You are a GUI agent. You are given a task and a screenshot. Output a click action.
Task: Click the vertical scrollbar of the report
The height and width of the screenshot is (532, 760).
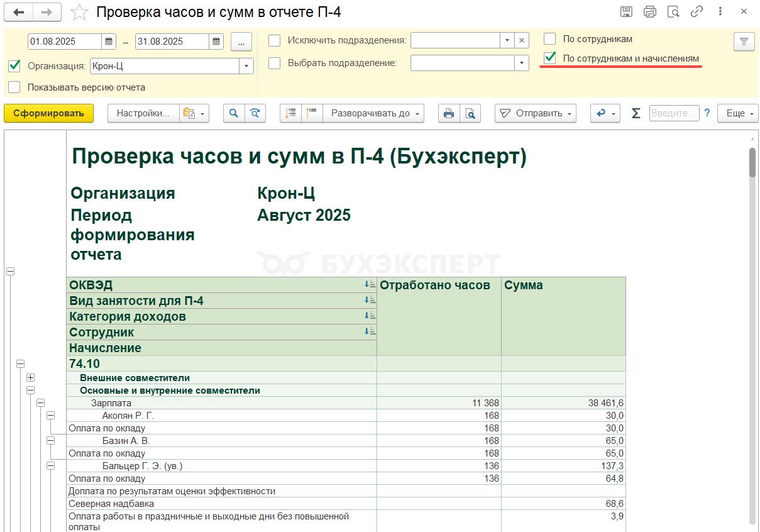click(x=752, y=314)
